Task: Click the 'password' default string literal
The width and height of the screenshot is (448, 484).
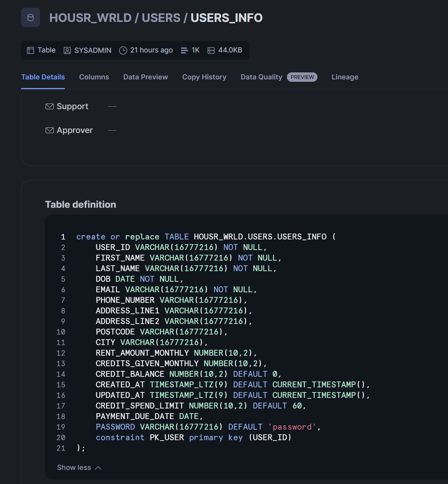Action: click(x=292, y=427)
